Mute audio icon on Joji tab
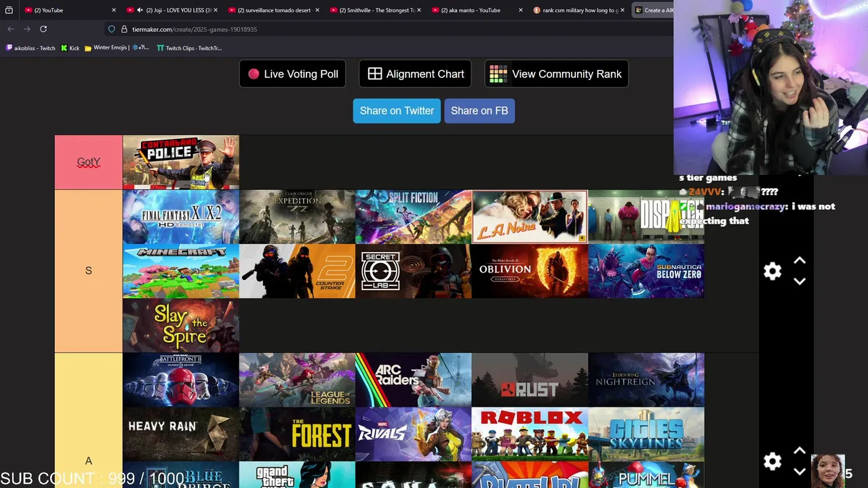 (x=140, y=10)
